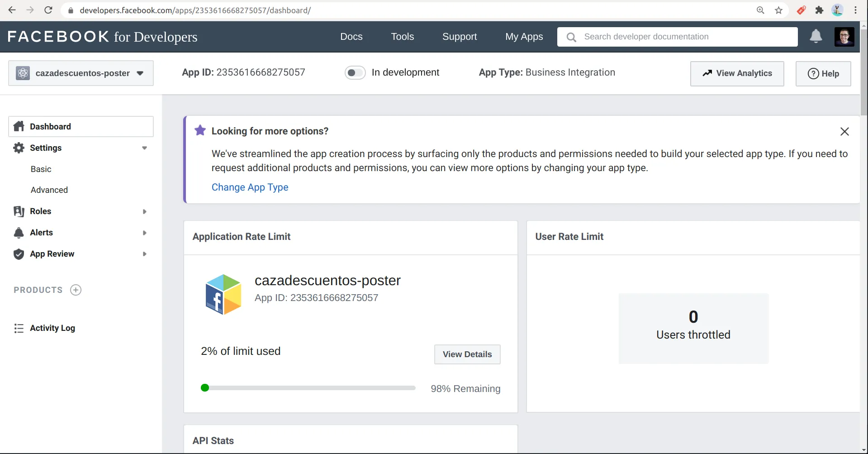Bookmark this page with the star icon
868x454 pixels.
tap(778, 10)
